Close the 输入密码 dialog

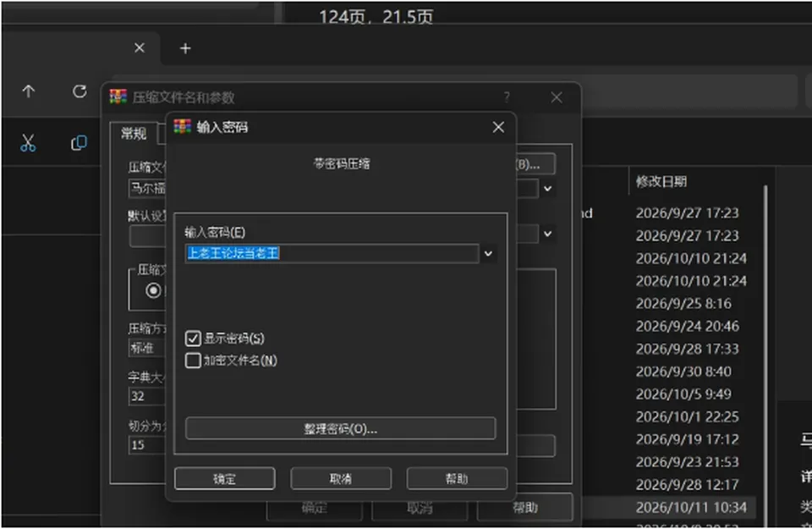[498, 127]
